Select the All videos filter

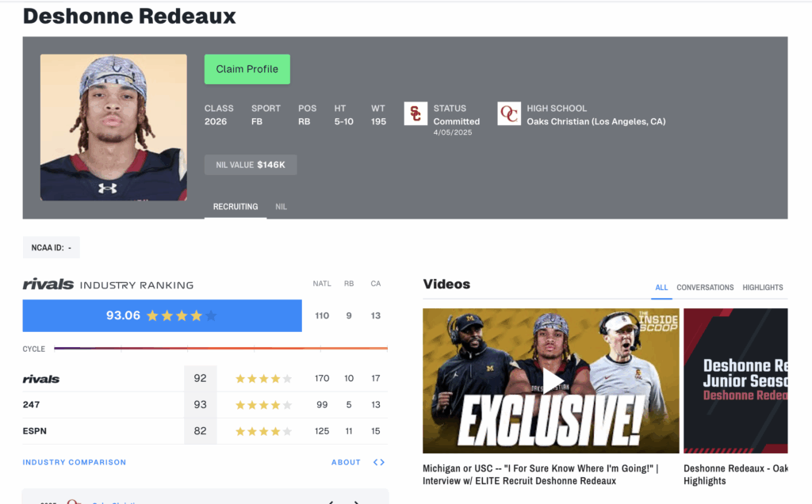[661, 287]
